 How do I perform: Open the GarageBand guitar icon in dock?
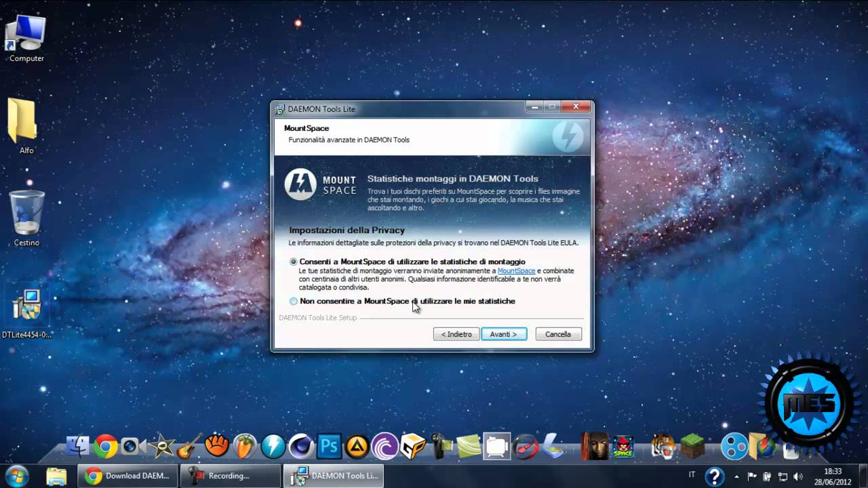(x=189, y=445)
